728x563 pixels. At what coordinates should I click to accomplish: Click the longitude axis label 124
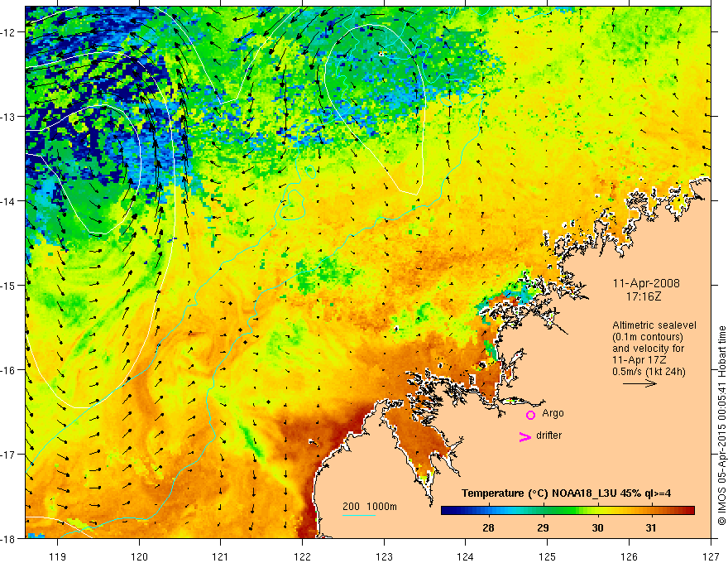(466, 556)
